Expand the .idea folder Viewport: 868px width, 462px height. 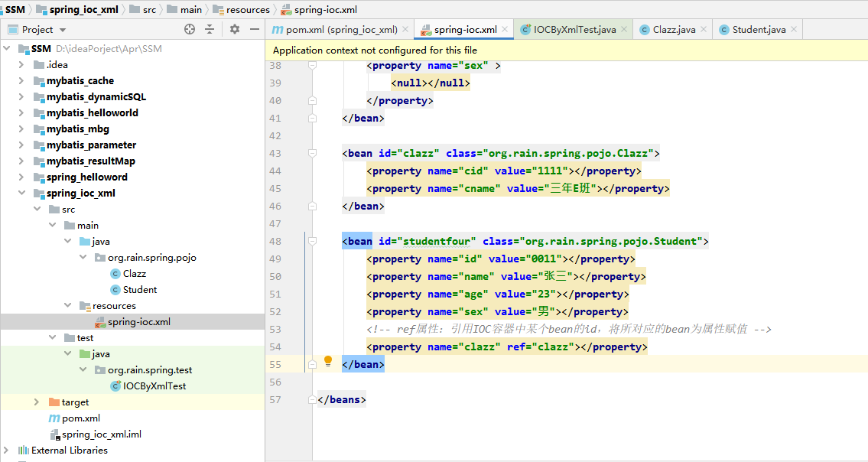(x=21, y=65)
